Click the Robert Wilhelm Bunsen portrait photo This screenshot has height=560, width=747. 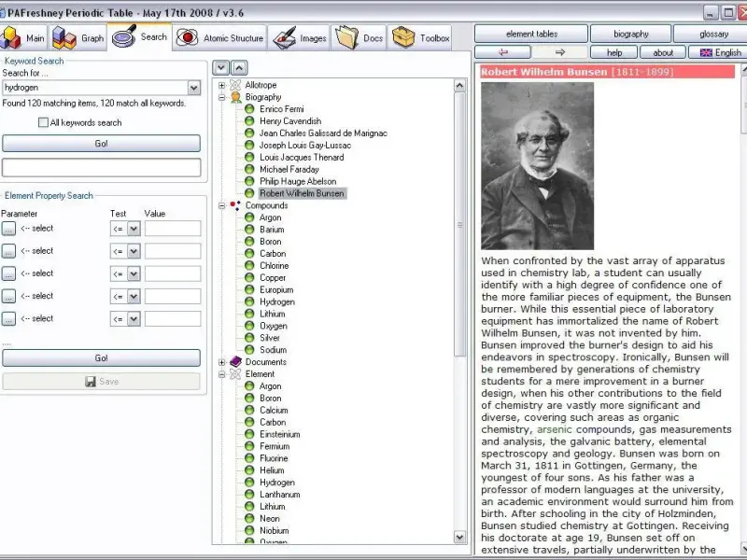coord(537,166)
